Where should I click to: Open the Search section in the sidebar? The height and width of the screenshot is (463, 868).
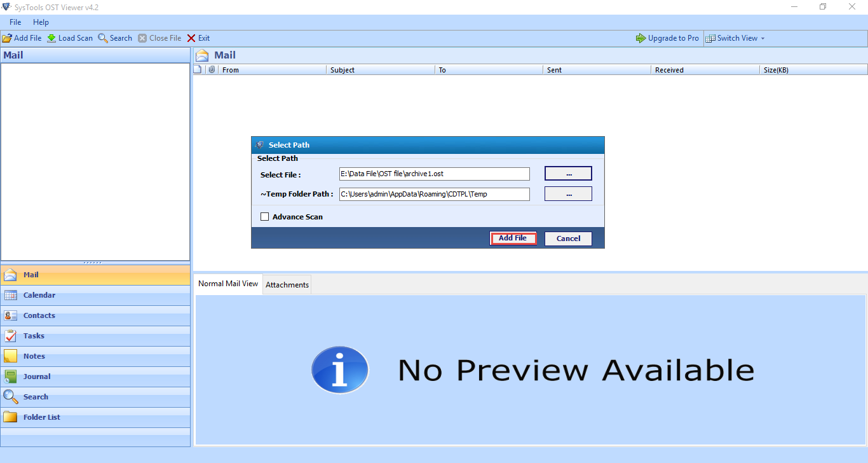pyautogui.click(x=95, y=397)
